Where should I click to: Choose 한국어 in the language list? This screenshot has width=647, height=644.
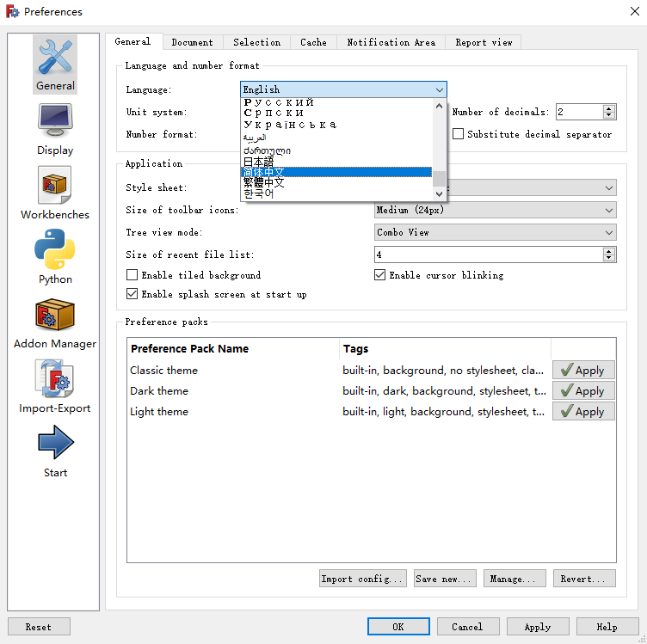336,193
